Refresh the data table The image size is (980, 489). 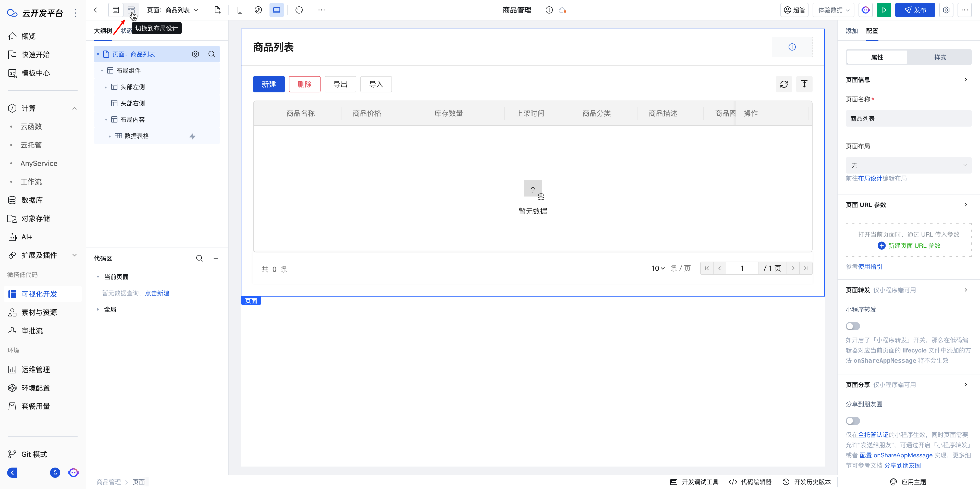click(x=784, y=84)
